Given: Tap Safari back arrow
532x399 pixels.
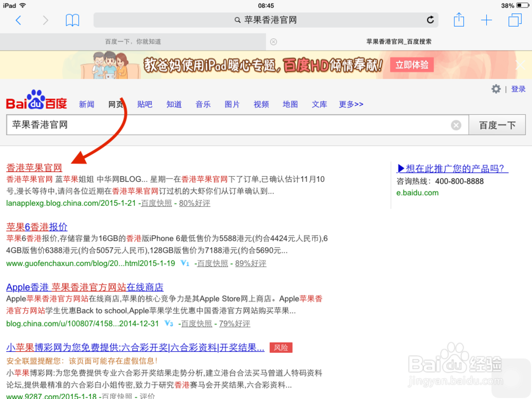Looking at the screenshot, I should (x=19, y=20).
